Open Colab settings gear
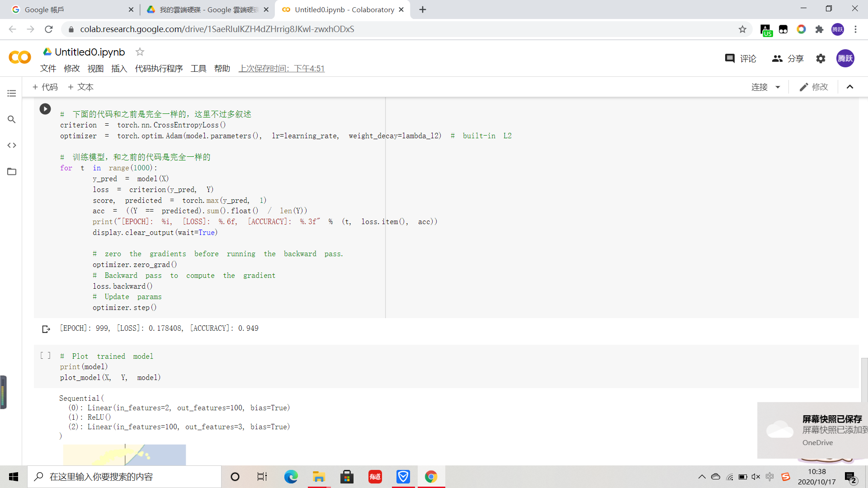868x488 pixels. pyautogui.click(x=821, y=58)
